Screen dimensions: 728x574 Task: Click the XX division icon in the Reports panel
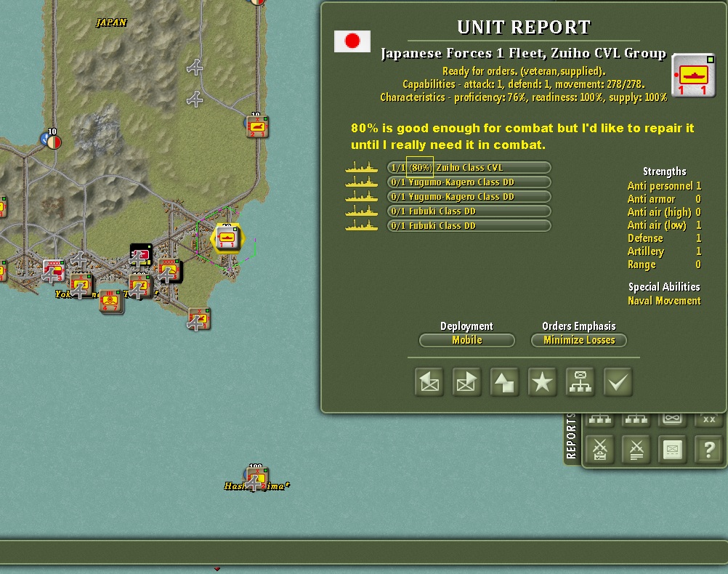point(708,419)
